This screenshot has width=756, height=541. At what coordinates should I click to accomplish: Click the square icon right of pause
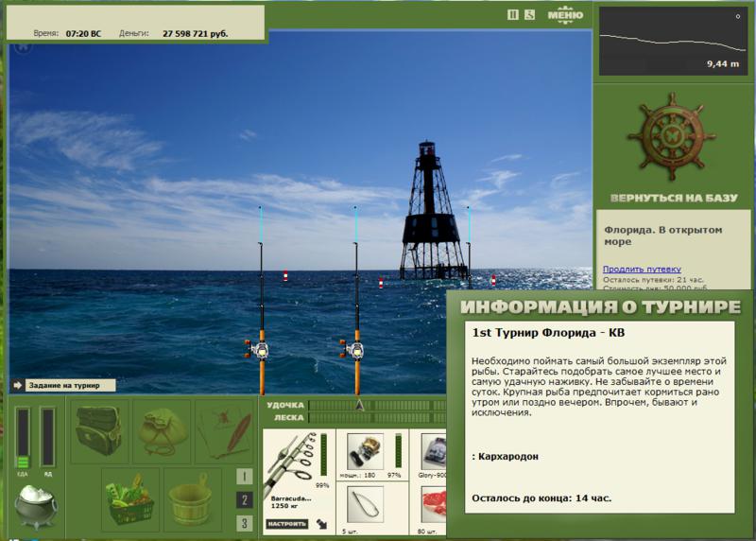[529, 15]
